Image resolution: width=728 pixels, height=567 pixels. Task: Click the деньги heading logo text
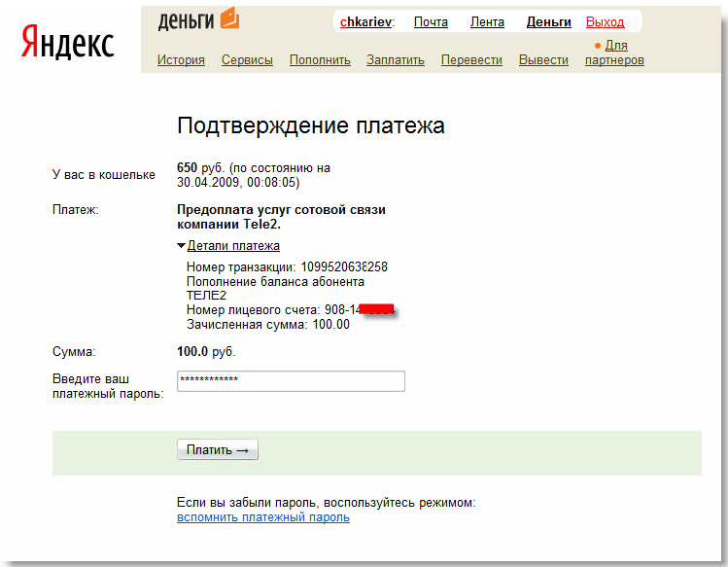(x=187, y=21)
